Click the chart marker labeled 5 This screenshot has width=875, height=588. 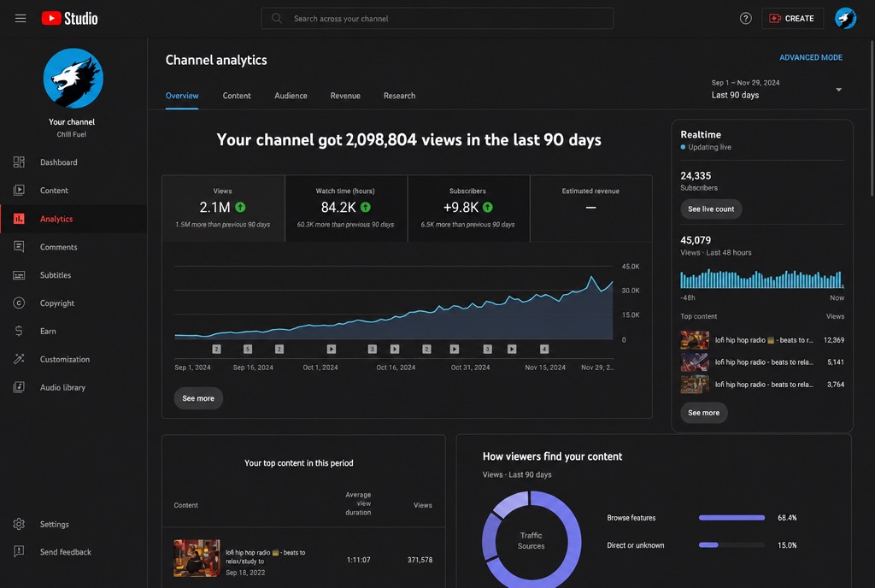point(248,350)
